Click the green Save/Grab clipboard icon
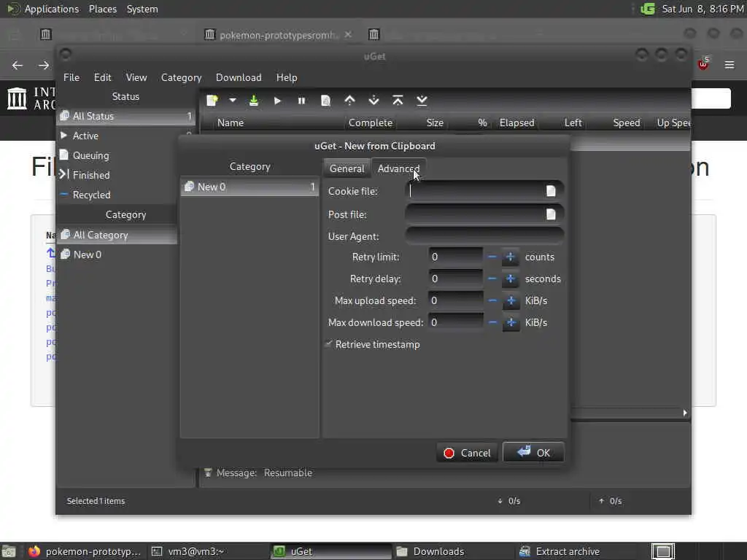This screenshot has width=747, height=560. tap(253, 101)
